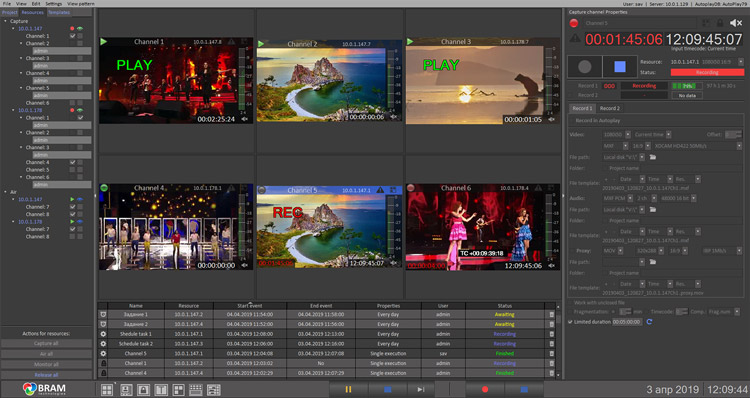Image resolution: width=750 pixels, height=398 pixels.
Task: Pick the second layout icon in the bottom toolbar
Action: click(x=126, y=390)
